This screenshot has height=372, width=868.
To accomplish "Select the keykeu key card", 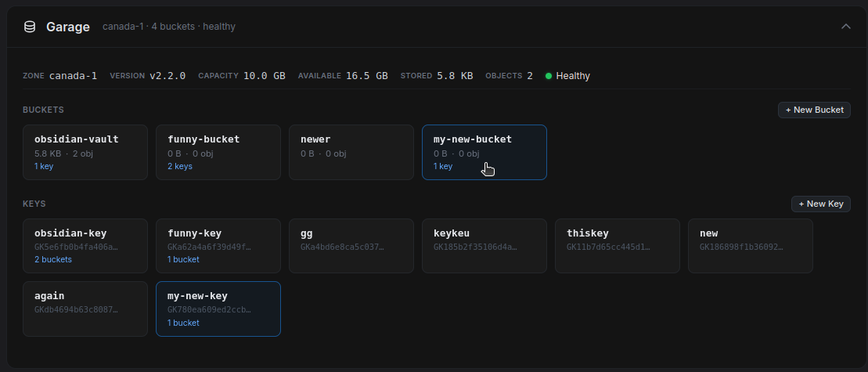I will point(484,246).
